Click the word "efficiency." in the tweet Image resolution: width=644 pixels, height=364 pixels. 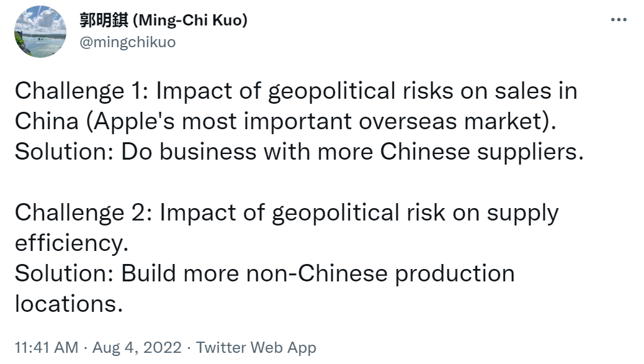tap(71, 243)
